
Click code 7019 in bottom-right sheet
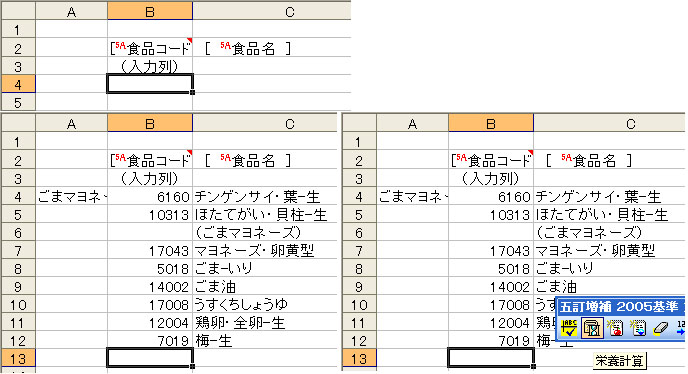(514, 341)
